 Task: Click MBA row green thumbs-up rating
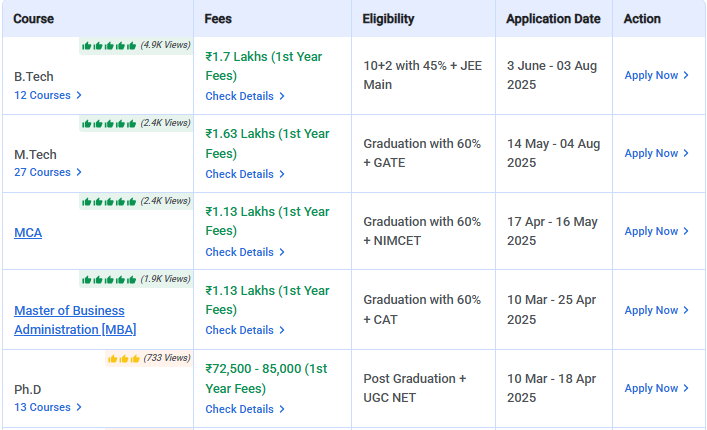click(109, 280)
